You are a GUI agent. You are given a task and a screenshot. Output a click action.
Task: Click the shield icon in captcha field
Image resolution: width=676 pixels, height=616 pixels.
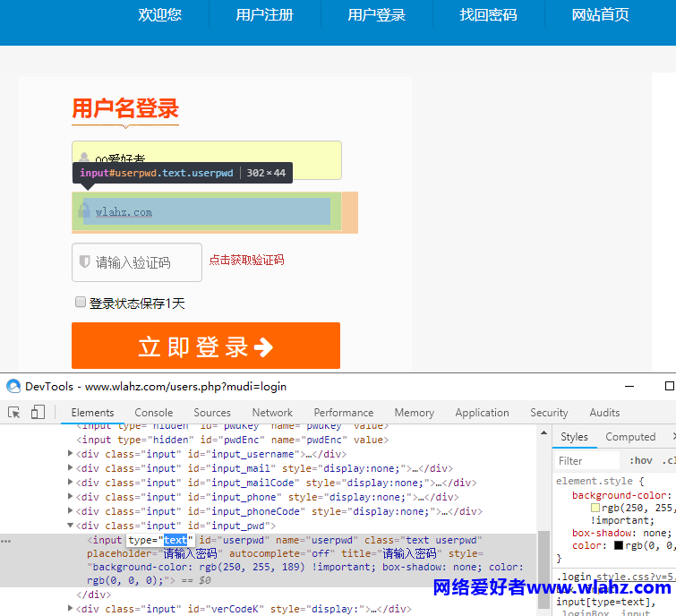pyautogui.click(x=84, y=261)
